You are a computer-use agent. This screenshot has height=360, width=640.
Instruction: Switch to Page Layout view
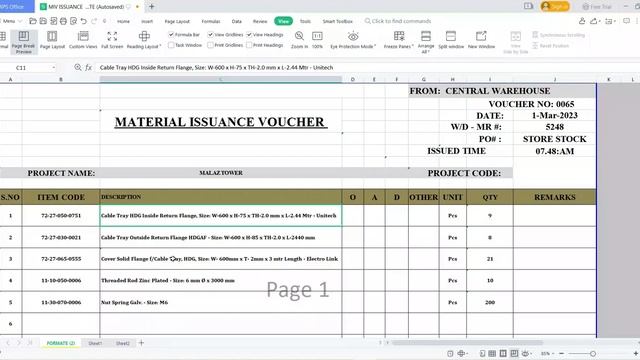coord(52,40)
